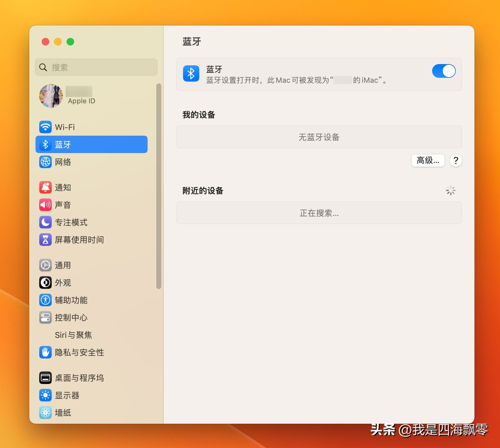Open Apple ID profile avatar
Image resolution: width=500 pixels, height=448 pixels.
point(51,96)
